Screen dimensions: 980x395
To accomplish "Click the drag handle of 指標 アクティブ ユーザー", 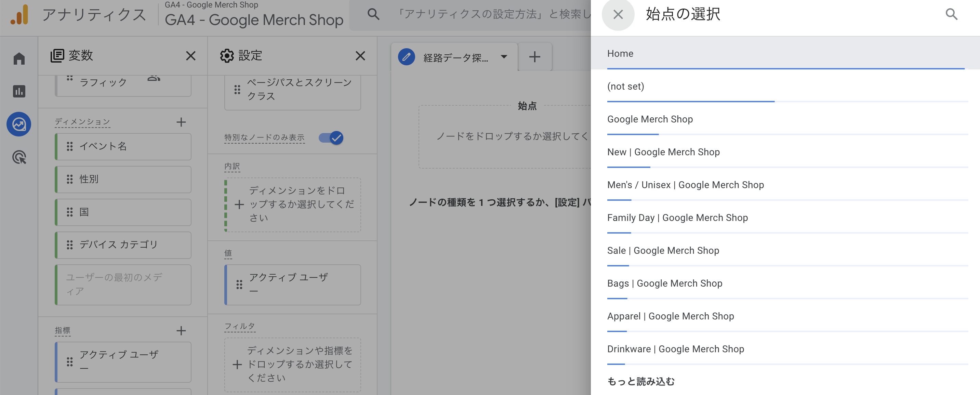I will coord(70,362).
